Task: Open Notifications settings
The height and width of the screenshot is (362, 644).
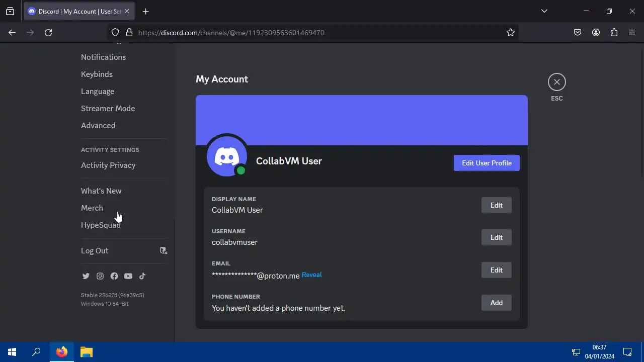Action: 104,57
